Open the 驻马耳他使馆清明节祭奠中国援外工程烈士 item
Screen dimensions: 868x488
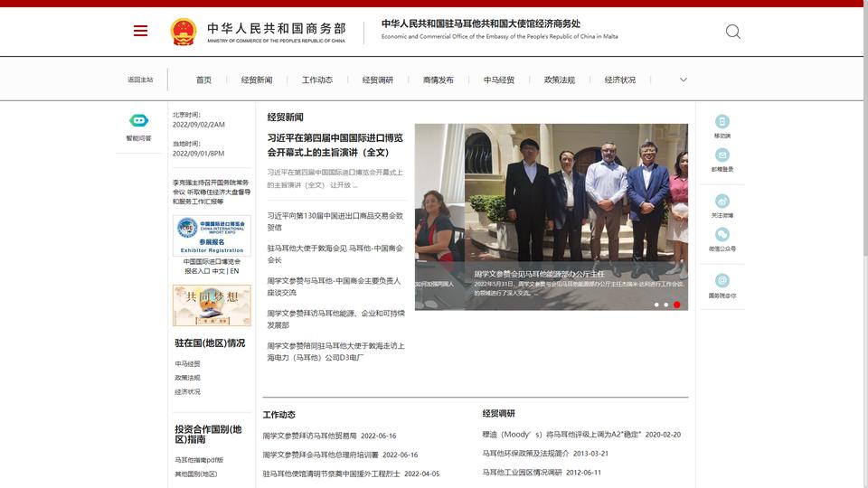[x=331, y=474]
